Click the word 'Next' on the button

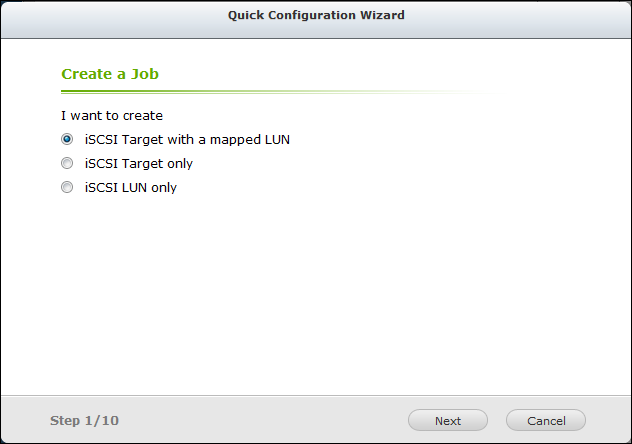(x=448, y=421)
